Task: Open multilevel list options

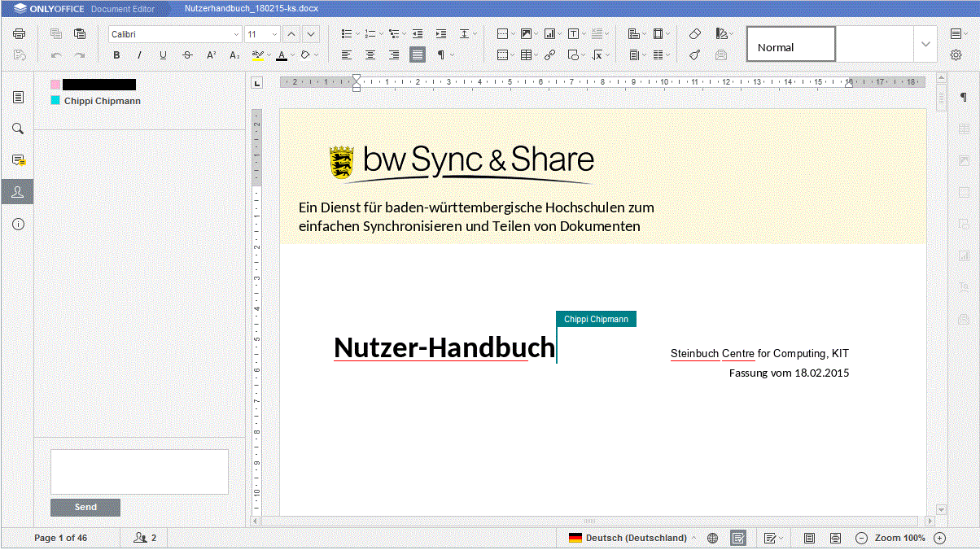Action: tap(398, 33)
